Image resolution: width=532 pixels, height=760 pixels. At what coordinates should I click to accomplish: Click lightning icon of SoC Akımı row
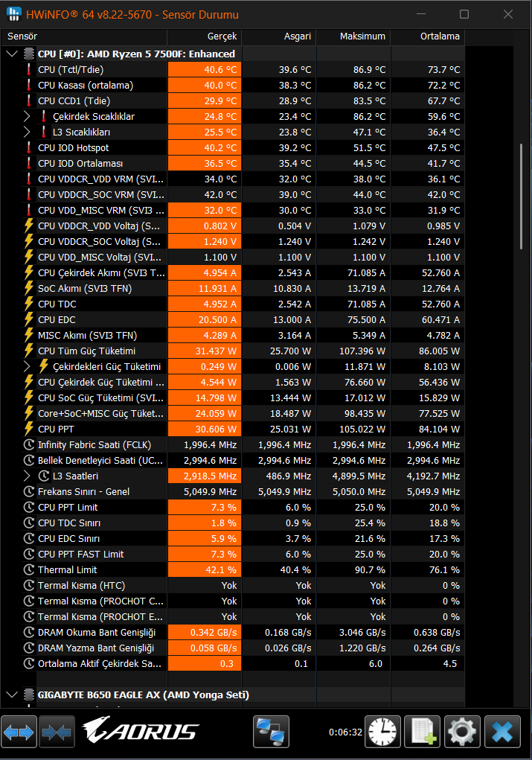click(28, 288)
